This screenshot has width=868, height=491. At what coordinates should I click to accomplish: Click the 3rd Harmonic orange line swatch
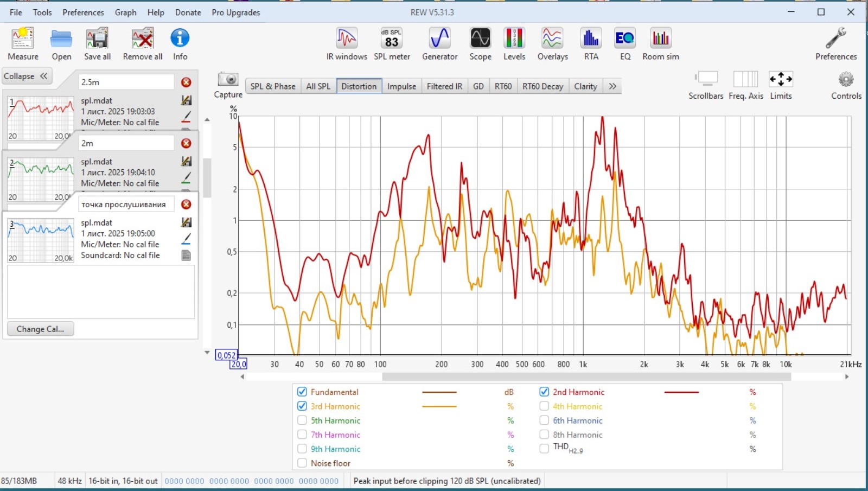[x=439, y=406]
